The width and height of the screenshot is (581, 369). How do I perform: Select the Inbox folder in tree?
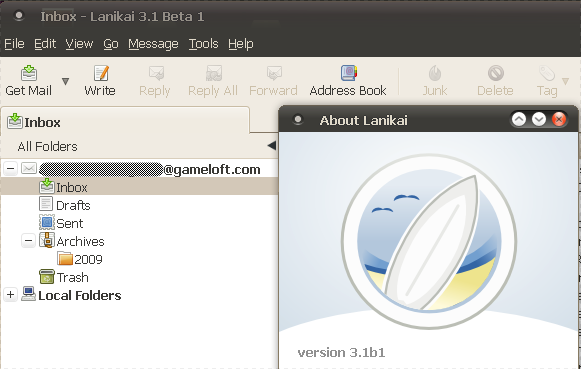(139, 186)
